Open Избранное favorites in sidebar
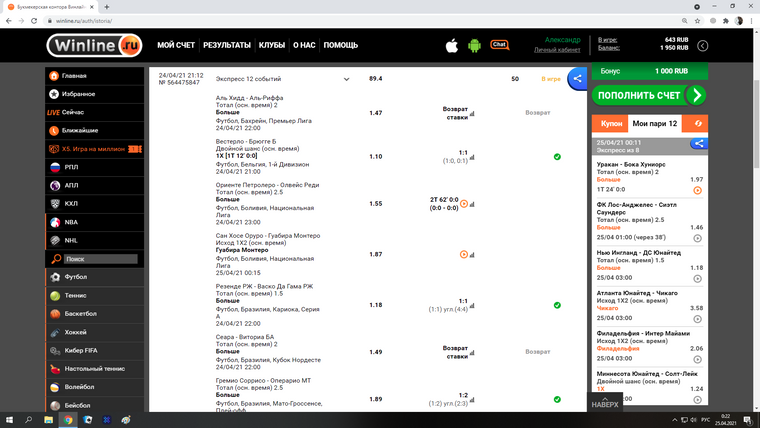 [95, 94]
